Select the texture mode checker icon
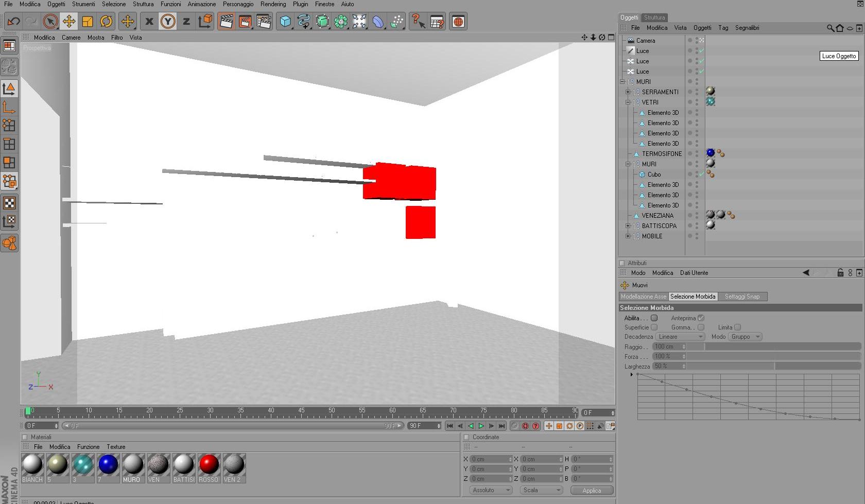Image resolution: width=865 pixels, height=504 pixels. (9, 203)
